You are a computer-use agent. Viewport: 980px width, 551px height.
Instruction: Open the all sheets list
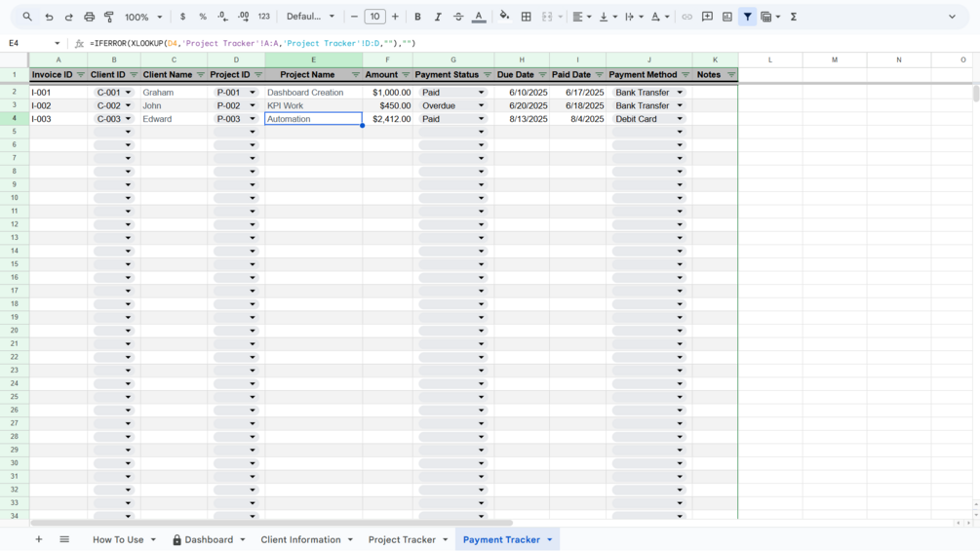64,539
